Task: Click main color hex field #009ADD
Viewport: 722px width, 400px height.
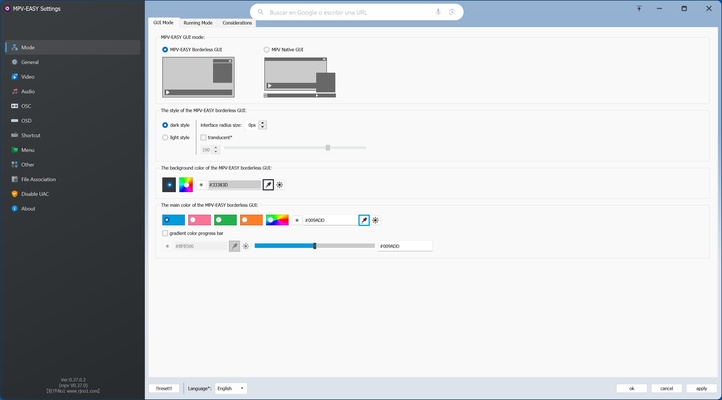Action: (x=330, y=220)
